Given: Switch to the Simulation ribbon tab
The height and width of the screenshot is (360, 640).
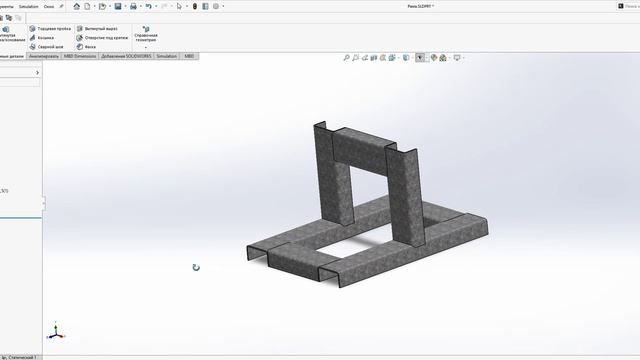Looking at the screenshot, I should (x=167, y=56).
